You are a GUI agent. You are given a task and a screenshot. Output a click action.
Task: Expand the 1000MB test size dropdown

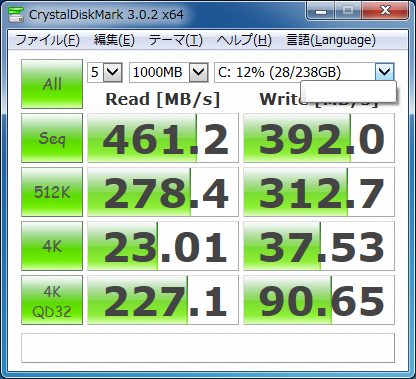click(x=199, y=72)
